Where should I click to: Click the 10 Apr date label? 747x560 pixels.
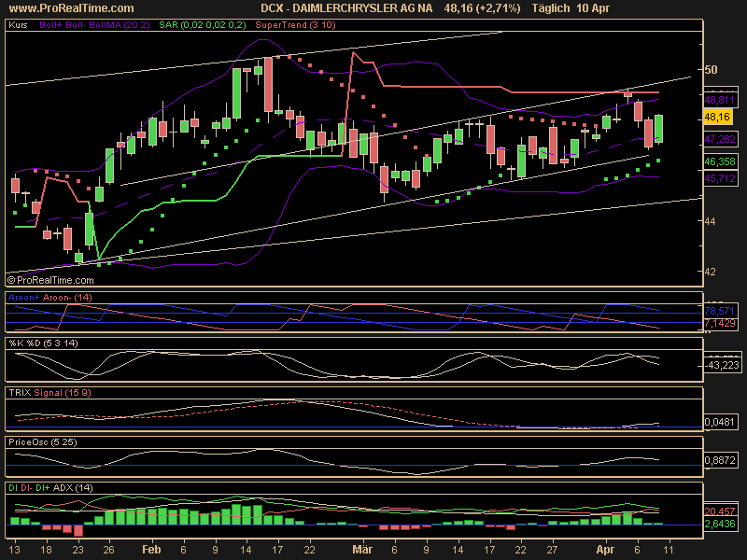(x=593, y=8)
